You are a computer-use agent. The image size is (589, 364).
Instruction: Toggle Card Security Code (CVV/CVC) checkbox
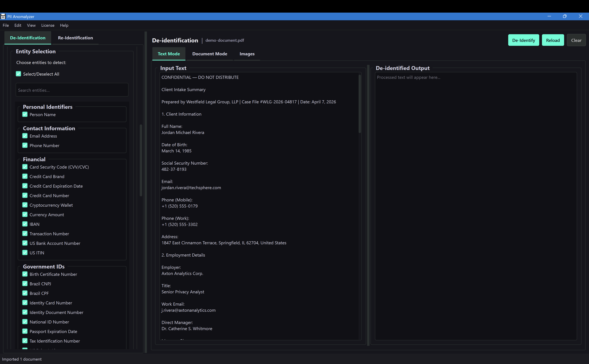(x=25, y=167)
